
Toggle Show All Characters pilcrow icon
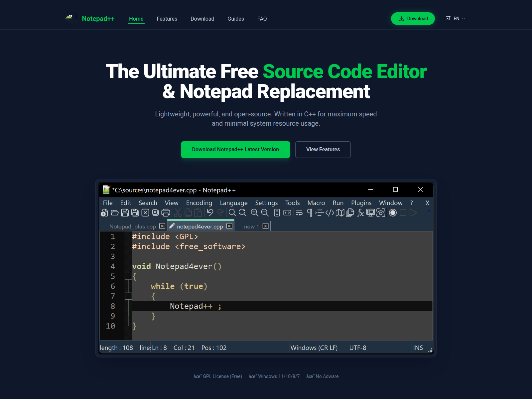pos(310,213)
